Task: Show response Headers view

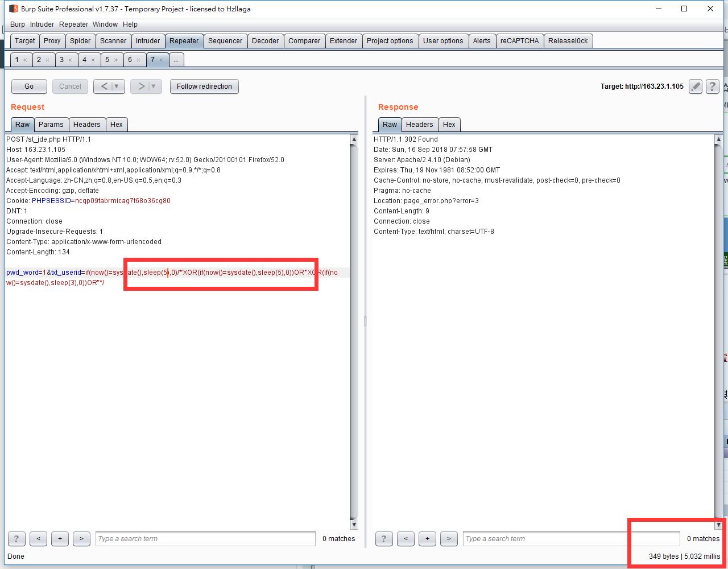Action: click(420, 125)
